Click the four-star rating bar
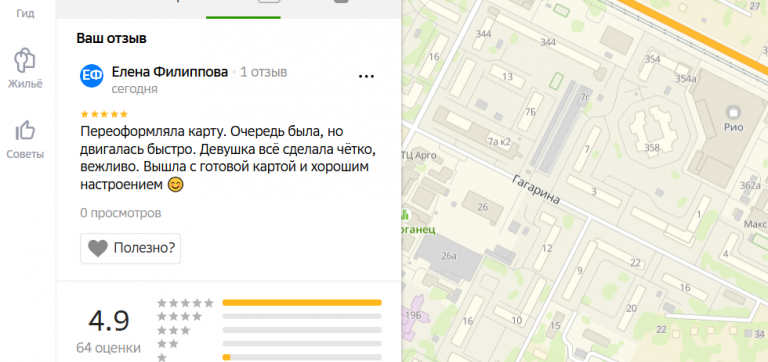This screenshot has height=362, width=768. 302,316
